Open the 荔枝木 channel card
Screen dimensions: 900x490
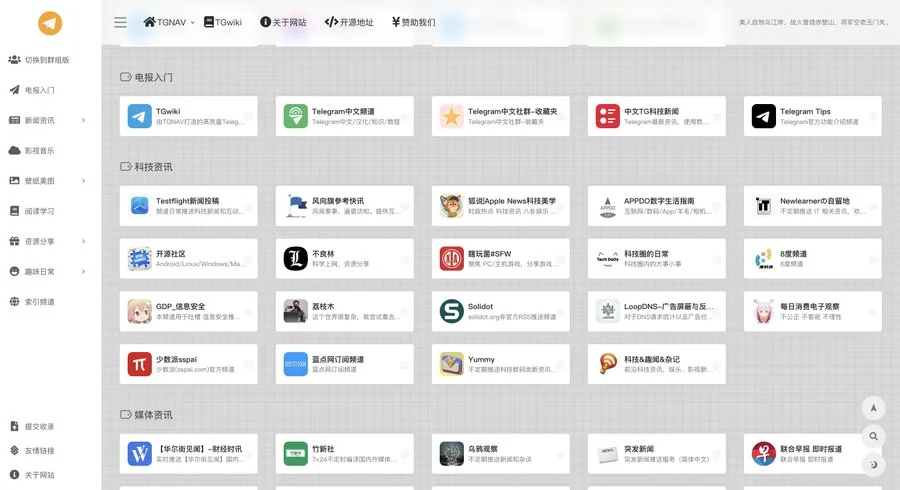coord(344,312)
